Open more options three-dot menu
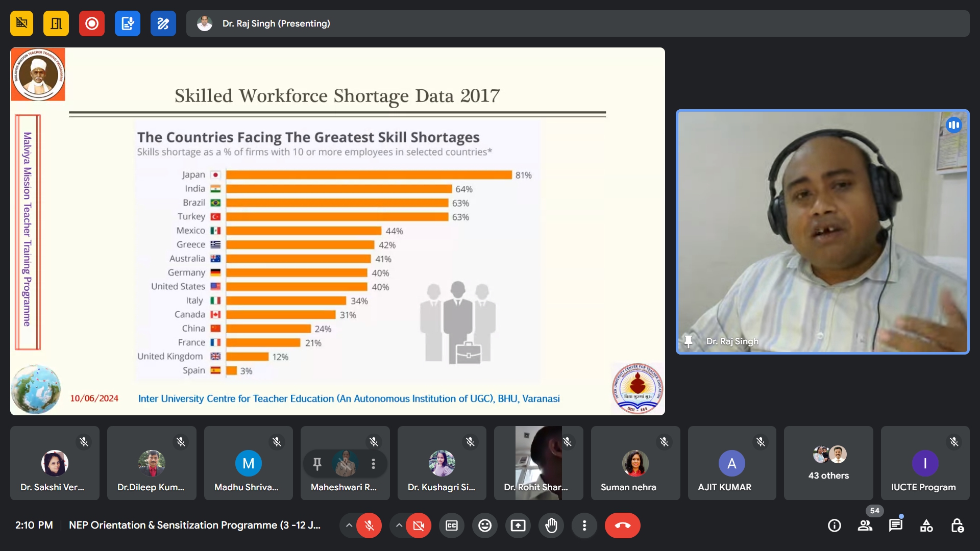The height and width of the screenshot is (551, 980). coord(584,525)
